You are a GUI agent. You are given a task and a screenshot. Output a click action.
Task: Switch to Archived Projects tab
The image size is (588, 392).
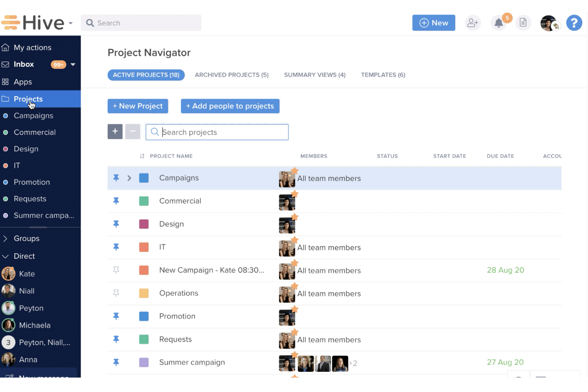[x=232, y=75]
